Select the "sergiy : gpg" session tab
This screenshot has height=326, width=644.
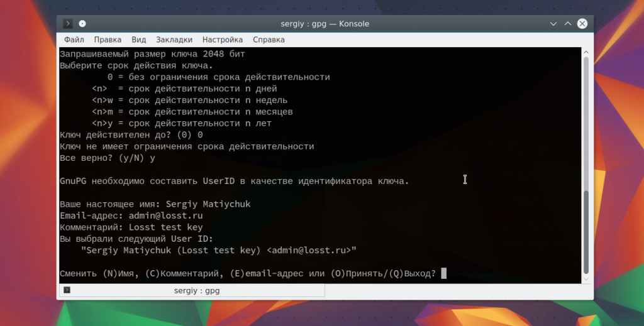pos(196,290)
